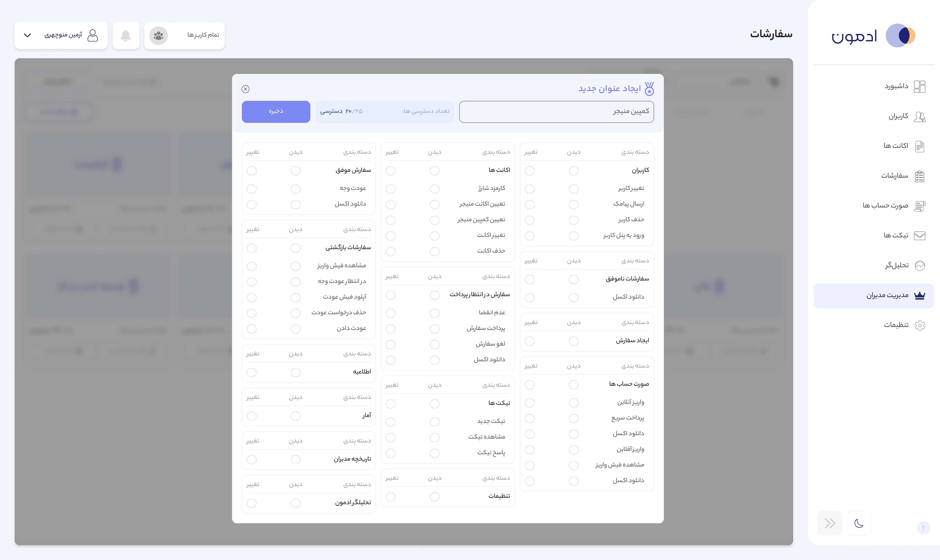Enable تغییر for کارمزد شارژ

391,189
